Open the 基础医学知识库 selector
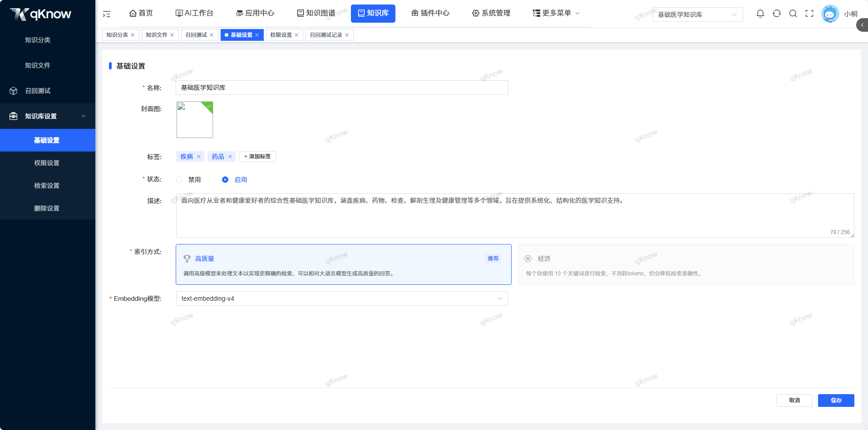Viewport: 868px width, 430px height. pyautogui.click(x=697, y=15)
